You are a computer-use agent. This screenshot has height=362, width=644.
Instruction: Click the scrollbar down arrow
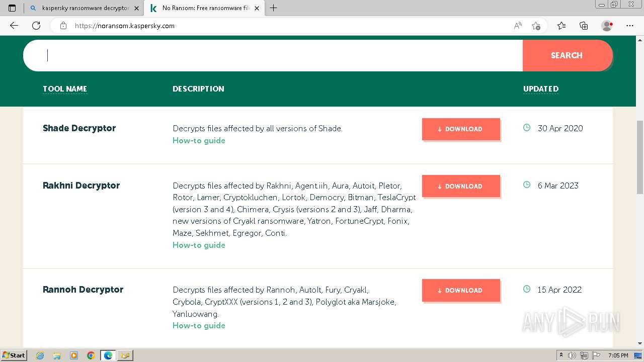[x=640, y=343]
